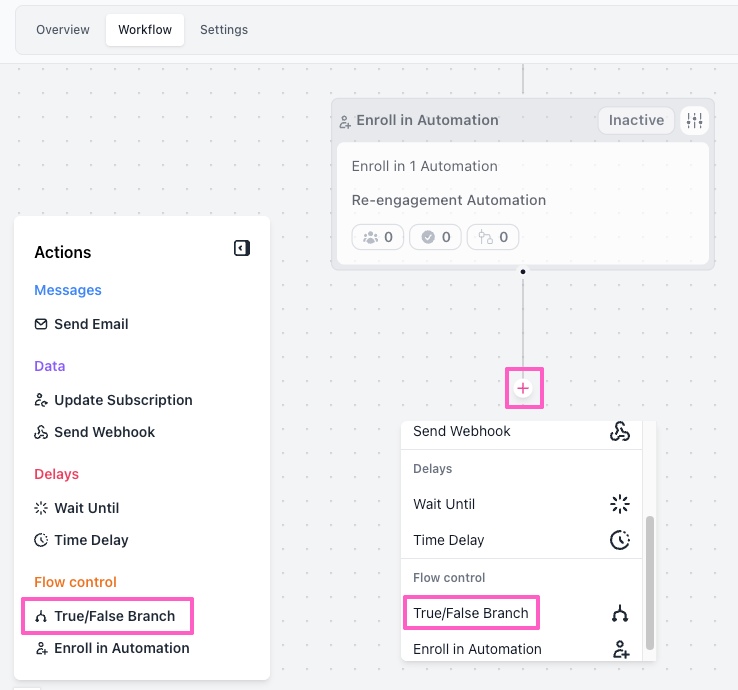The height and width of the screenshot is (690, 738).
Task: Select the Workflow tab
Action: (x=145, y=30)
